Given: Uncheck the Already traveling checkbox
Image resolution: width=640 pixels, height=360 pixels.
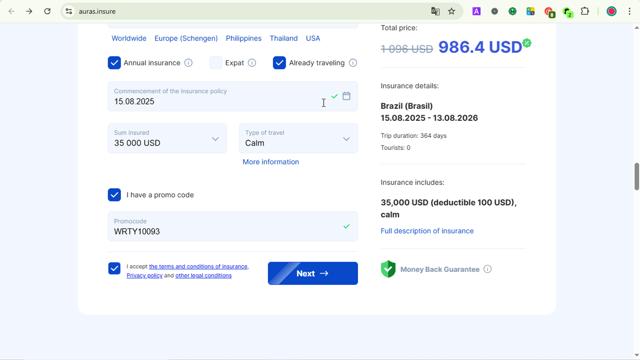Looking at the screenshot, I should point(279,63).
